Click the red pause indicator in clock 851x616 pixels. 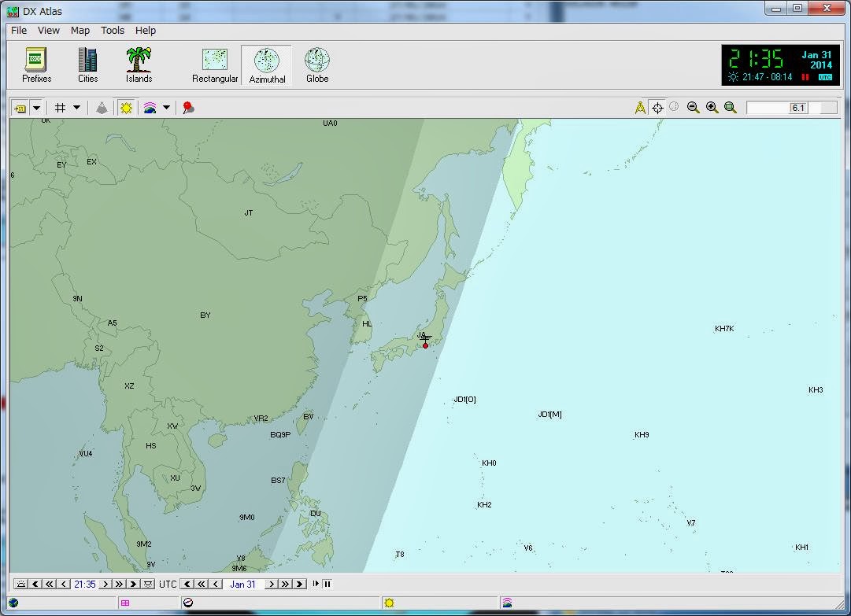[x=805, y=77]
